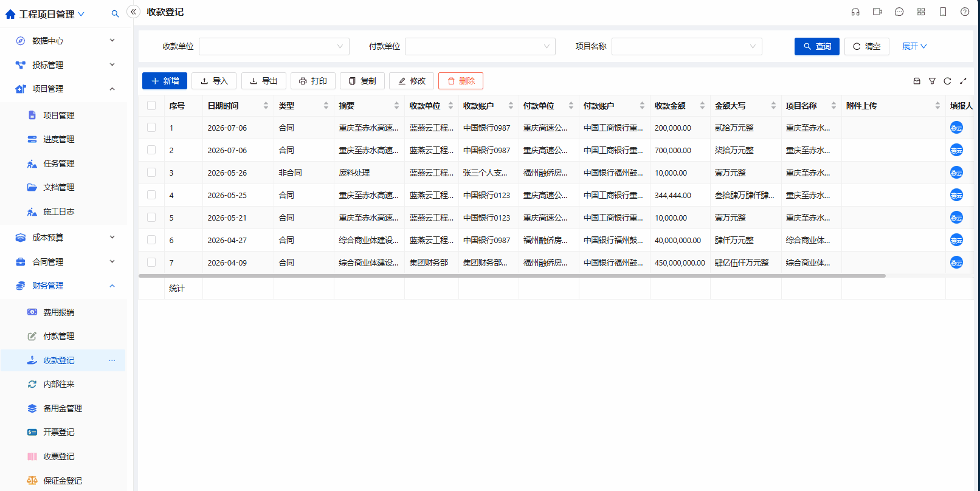Collapse the 项目管理 menu chevron
Viewport: 980px width, 491px height.
coord(112,89)
